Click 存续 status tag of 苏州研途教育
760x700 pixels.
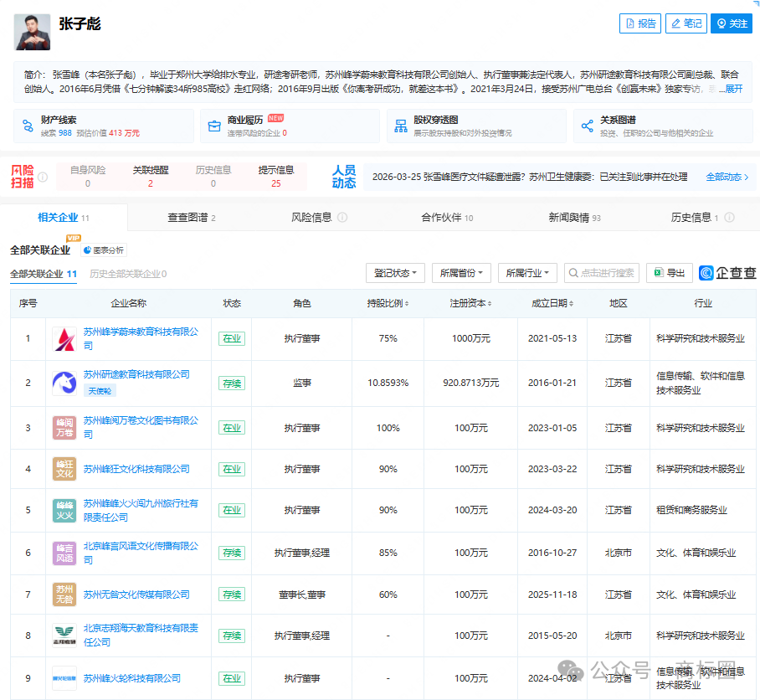(x=232, y=383)
